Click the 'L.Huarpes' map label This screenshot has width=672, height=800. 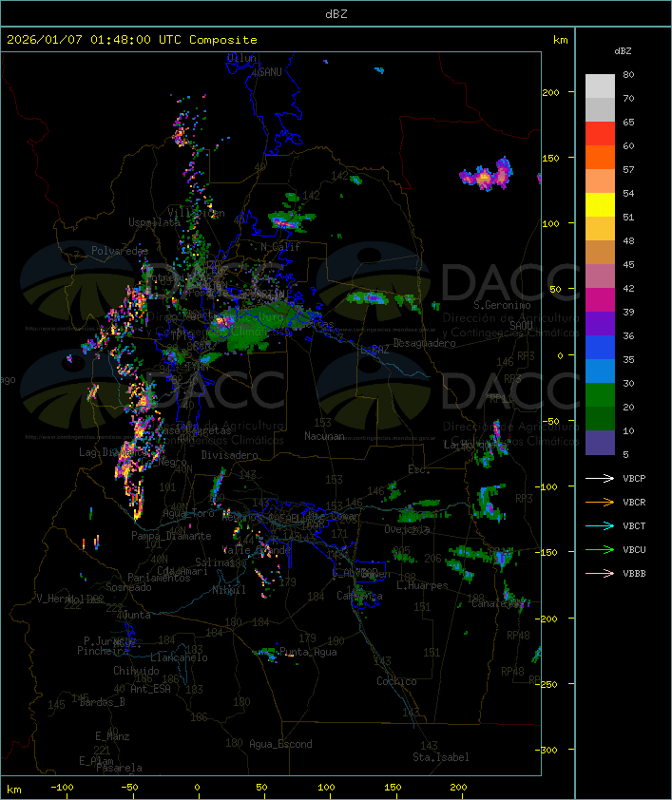click(x=422, y=585)
